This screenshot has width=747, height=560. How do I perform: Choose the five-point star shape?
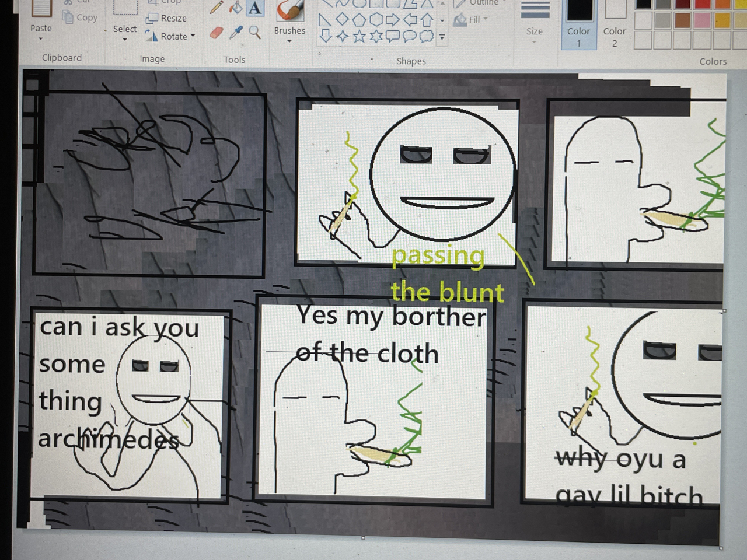[359, 37]
